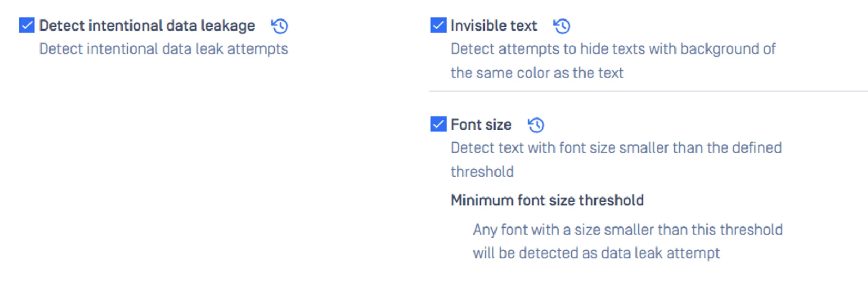Restore default using Font size history icon
This screenshot has height=286, width=868.
536,125
